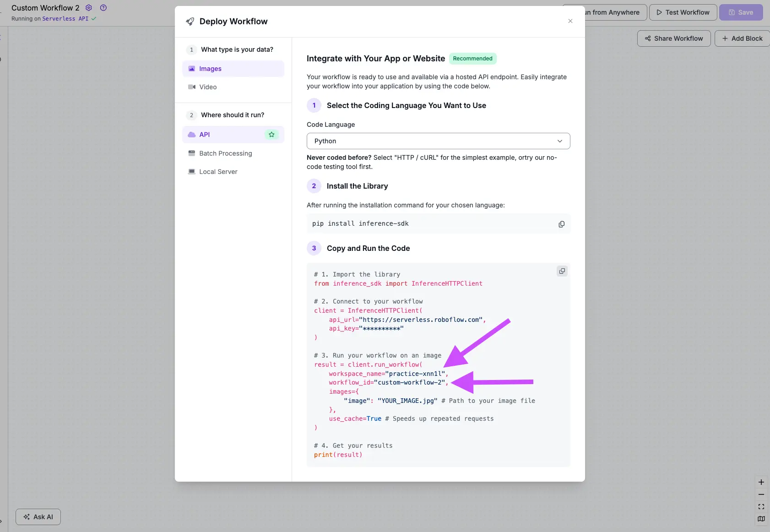Image resolution: width=770 pixels, height=532 pixels.
Task: Click the Add Block button
Action: 742,38
